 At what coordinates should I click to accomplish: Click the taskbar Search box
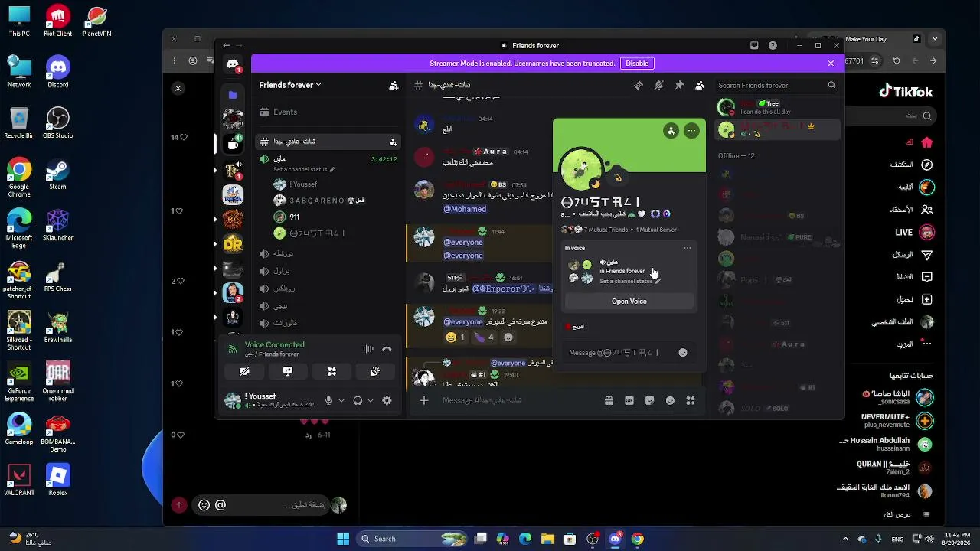pyautogui.click(x=413, y=539)
